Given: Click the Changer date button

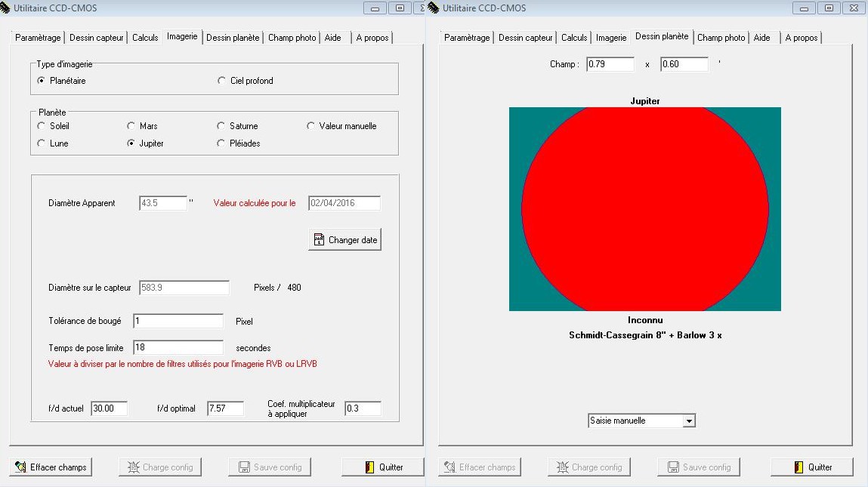Looking at the screenshot, I should (345, 239).
